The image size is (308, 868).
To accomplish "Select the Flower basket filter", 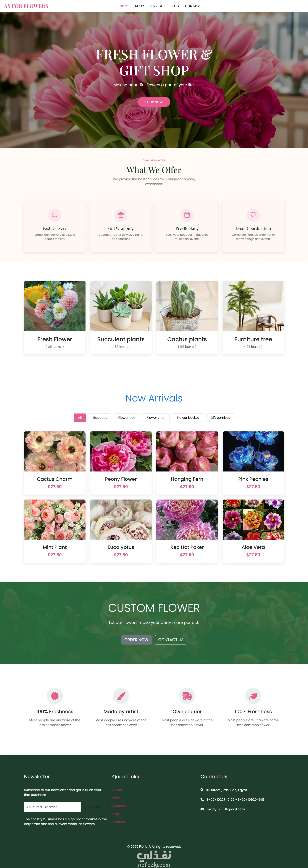I will 188,417.
